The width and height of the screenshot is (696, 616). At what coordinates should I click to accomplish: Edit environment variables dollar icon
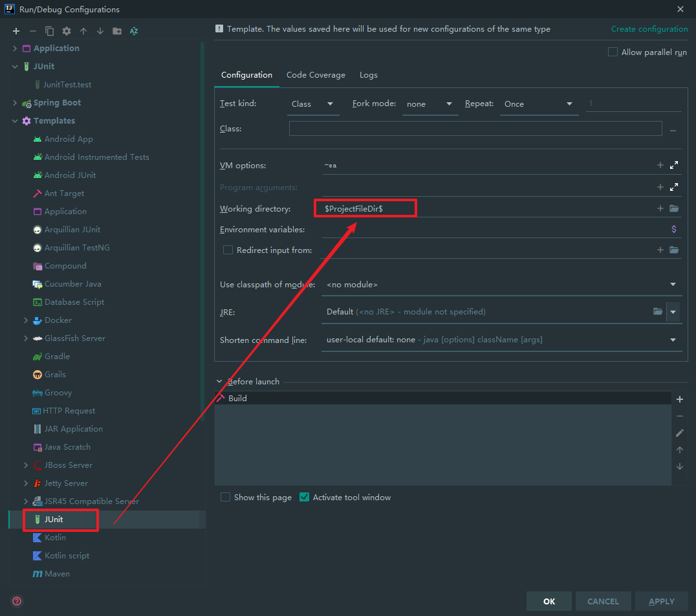674,229
